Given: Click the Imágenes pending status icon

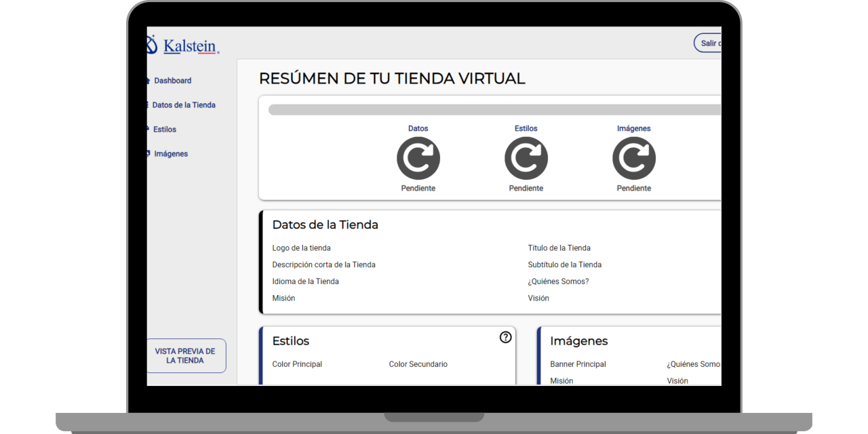Looking at the screenshot, I should 634,159.
